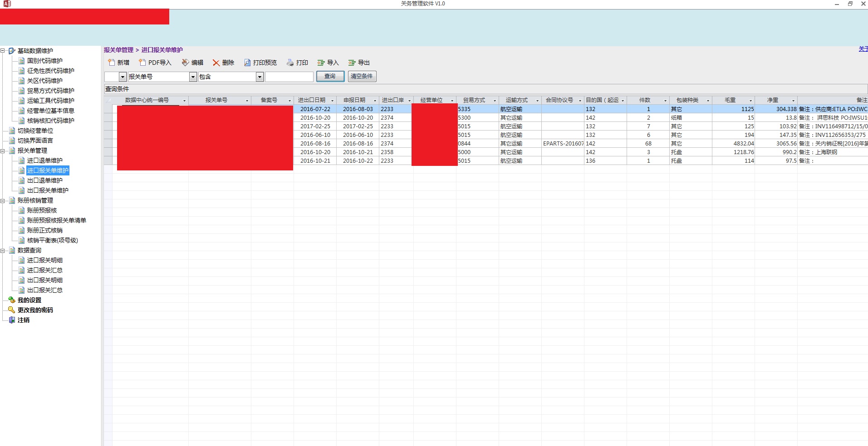Open the 报关单号 field dropdown

(193, 77)
